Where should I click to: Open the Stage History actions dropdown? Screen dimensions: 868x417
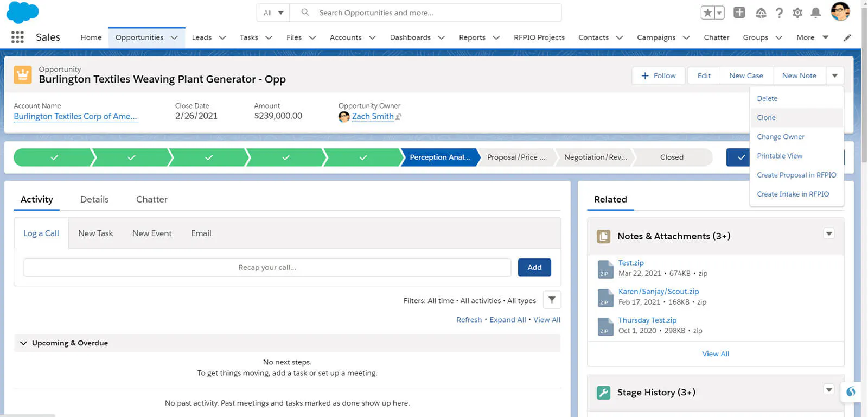(829, 389)
